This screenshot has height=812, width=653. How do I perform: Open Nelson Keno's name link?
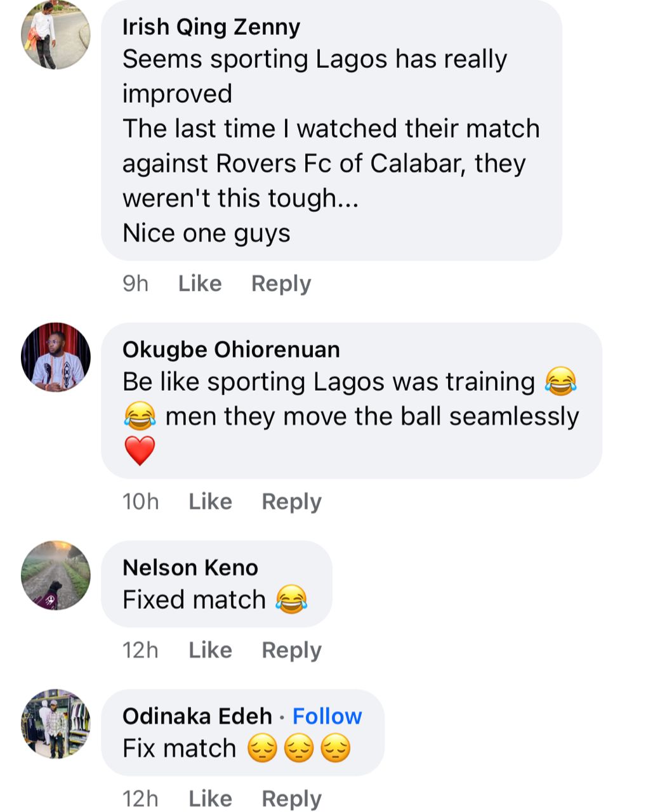[x=190, y=567]
